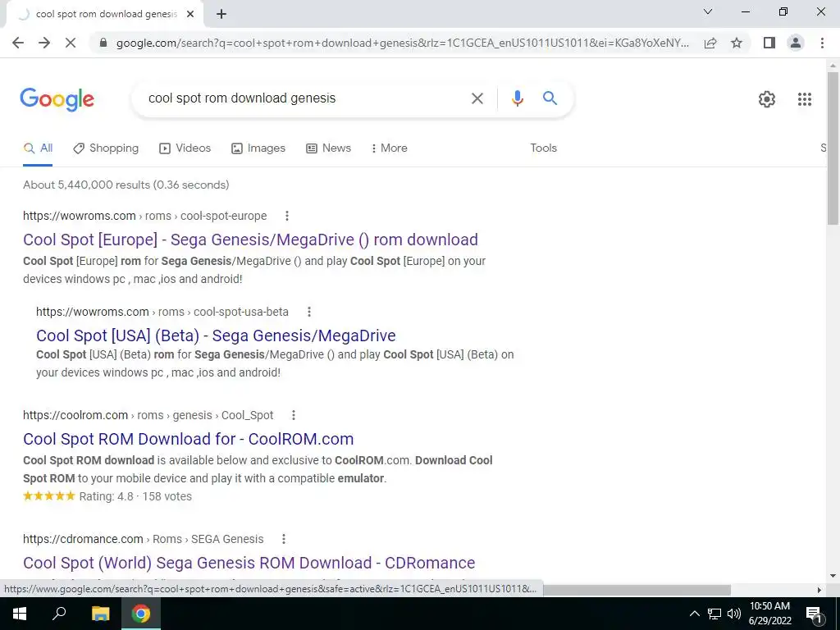Open the notification center icon
This screenshot has width=840, height=630.
tap(814, 614)
